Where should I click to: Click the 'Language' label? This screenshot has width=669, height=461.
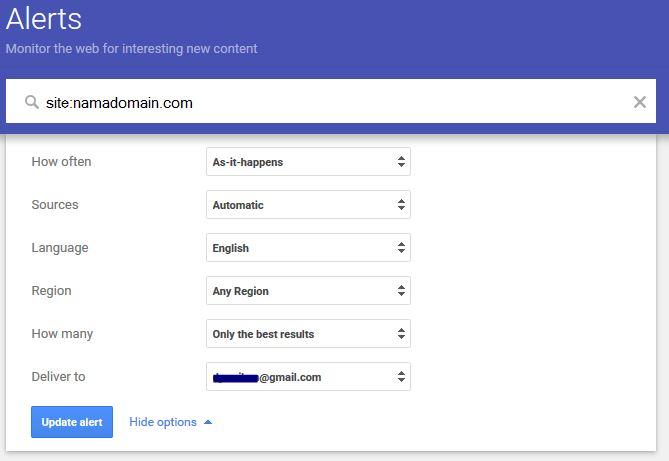tap(60, 248)
